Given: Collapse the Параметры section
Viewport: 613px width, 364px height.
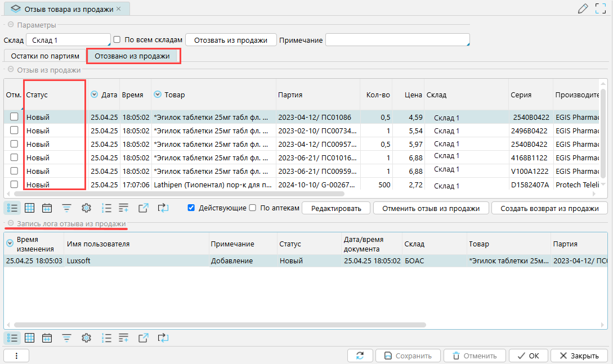Looking at the screenshot, I should tap(10, 25).
